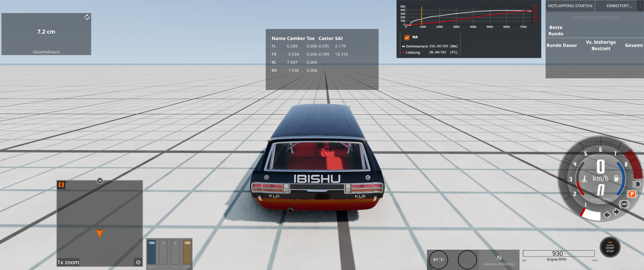Click the parking brake indicator icon
This screenshot has width=644, height=270.
[632, 194]
